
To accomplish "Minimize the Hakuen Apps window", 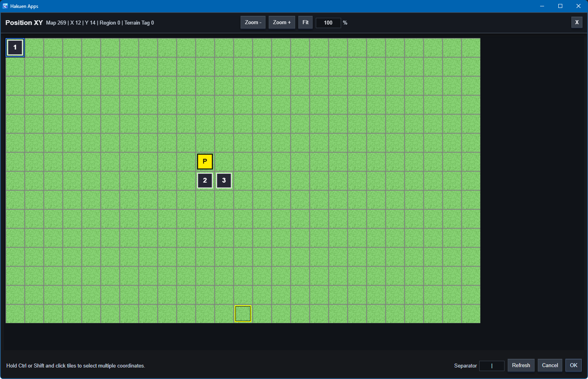I will (542, 6).
